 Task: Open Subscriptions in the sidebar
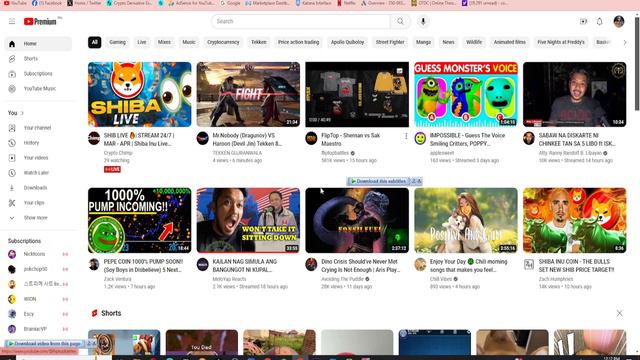point(38,73)
